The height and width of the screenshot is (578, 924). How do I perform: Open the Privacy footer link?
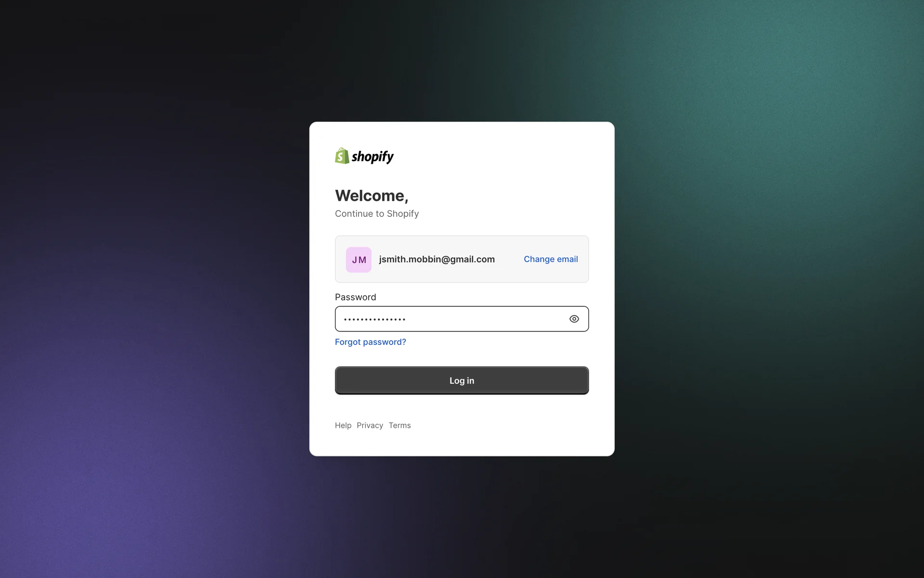[x=370, y=425]
